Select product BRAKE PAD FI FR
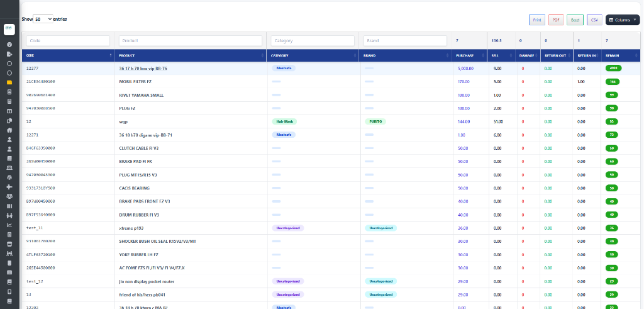Screen dimensions: 644x309 136,162
